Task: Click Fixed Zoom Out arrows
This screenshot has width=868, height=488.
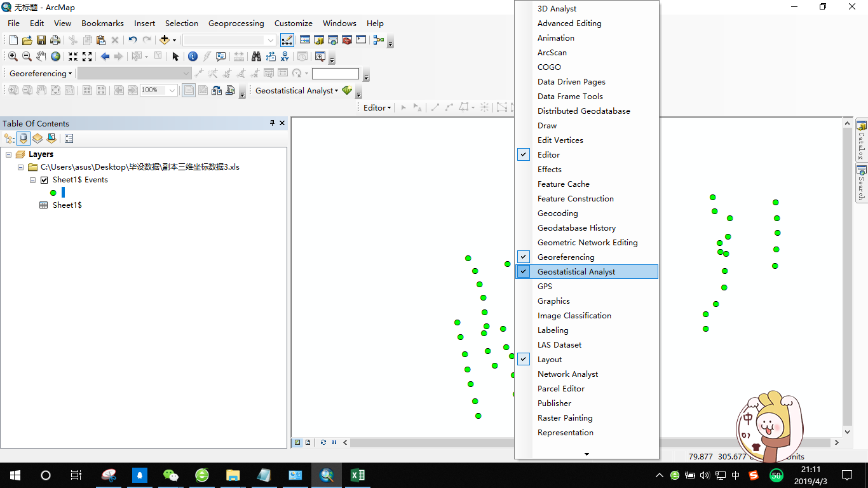Action: (x=87, y=57)
